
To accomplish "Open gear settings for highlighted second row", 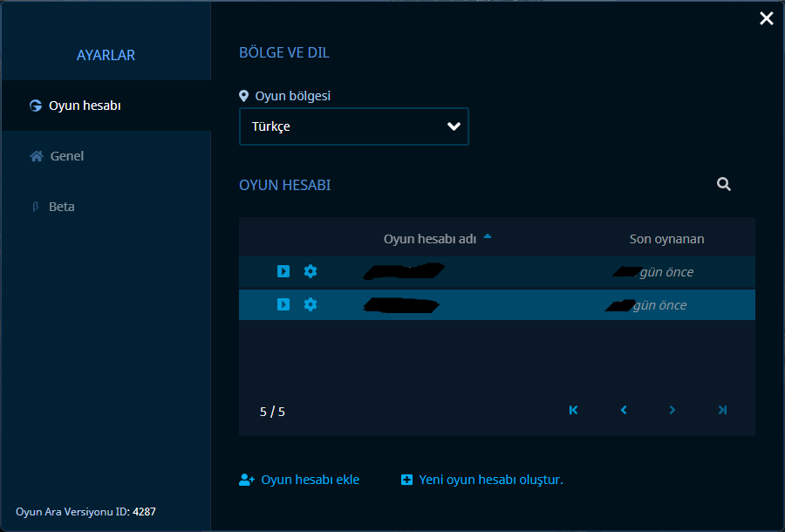I will (x=311, y=304).
